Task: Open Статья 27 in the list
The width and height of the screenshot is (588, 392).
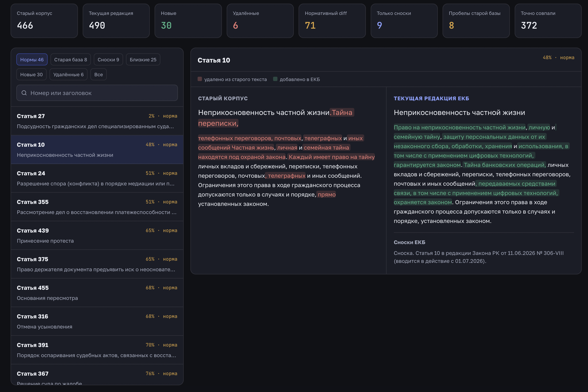Action: [97, 121]
